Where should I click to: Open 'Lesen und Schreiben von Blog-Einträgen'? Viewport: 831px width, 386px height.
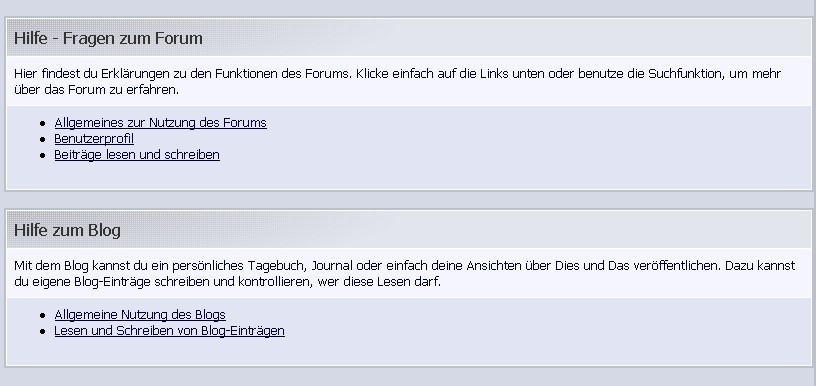point(169,331)
